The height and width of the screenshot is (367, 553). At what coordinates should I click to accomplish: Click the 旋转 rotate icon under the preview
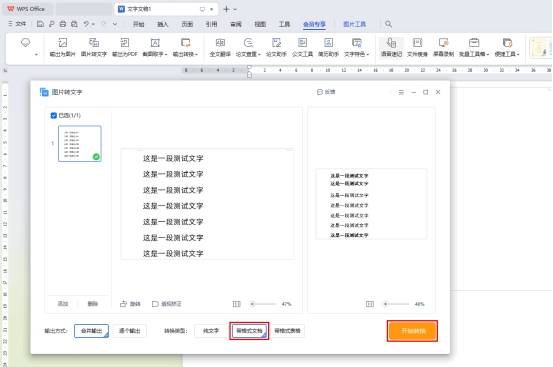click(x=123, y=304)
